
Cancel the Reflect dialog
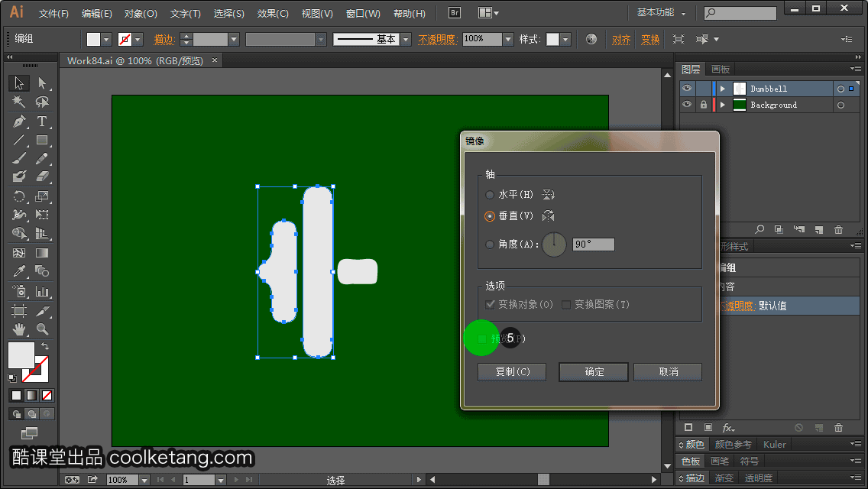tap(668, 371)
